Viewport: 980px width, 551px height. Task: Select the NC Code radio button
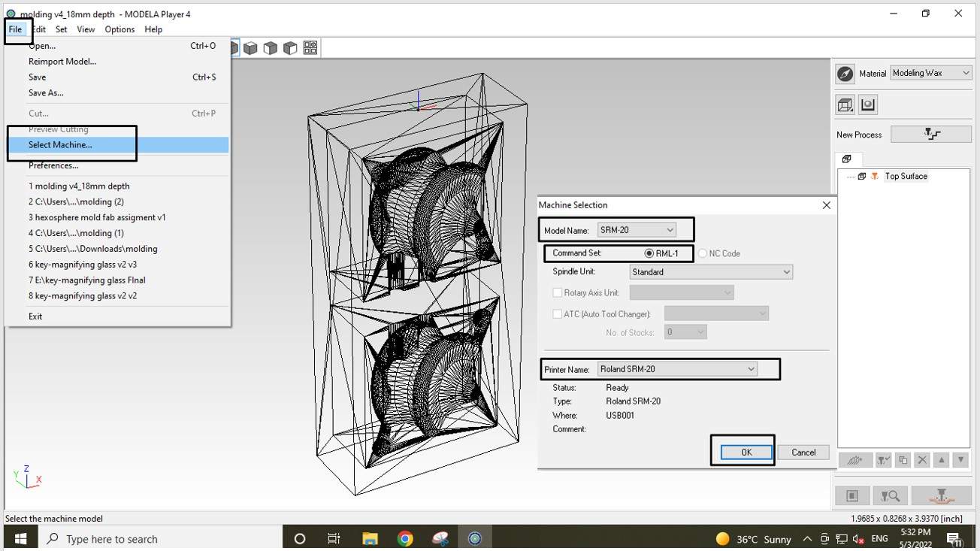click(x=703, y=253)
